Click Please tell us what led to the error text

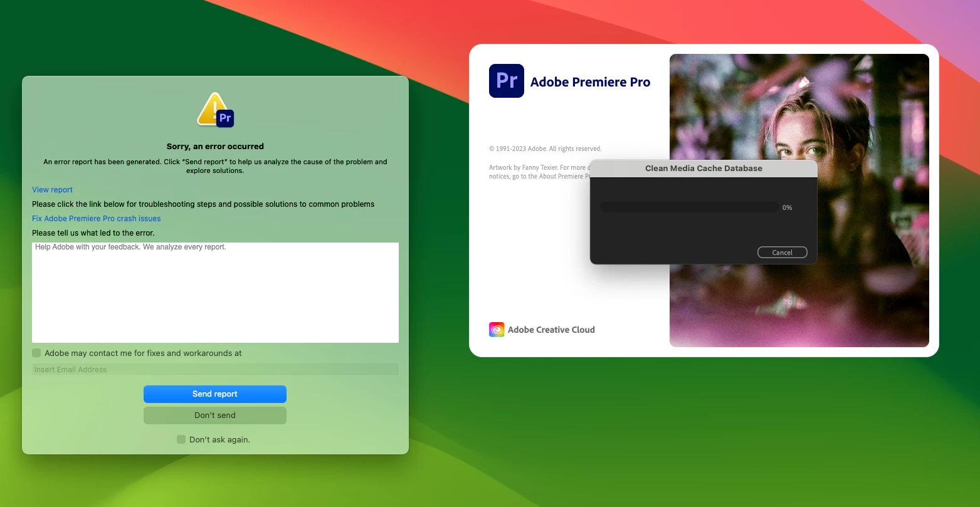click(x=93, y=233)
